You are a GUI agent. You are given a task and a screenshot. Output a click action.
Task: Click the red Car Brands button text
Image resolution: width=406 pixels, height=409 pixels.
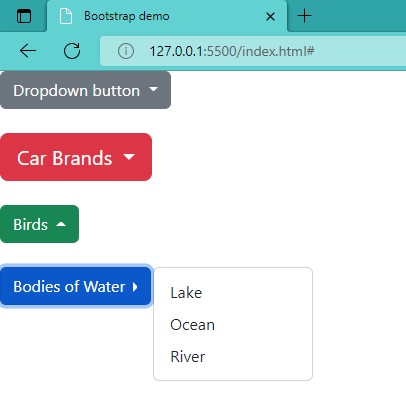pyautogui.click(x=65, y=158)
